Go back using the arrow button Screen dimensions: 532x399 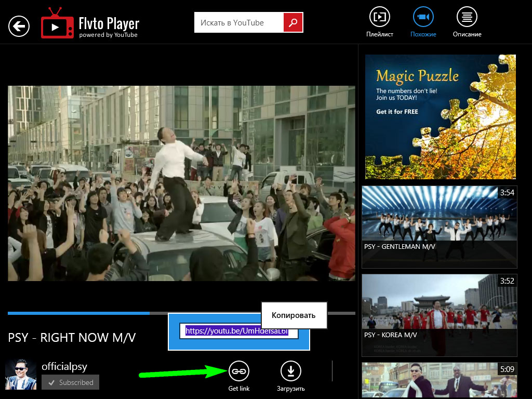tap(19, 26)
